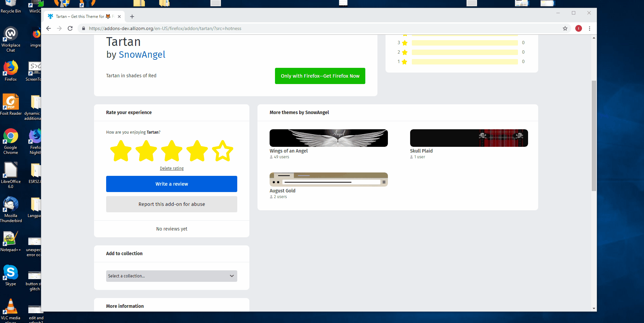Click the "49 users" count text
The image size is (644, 323).
(x=281, y=157)
